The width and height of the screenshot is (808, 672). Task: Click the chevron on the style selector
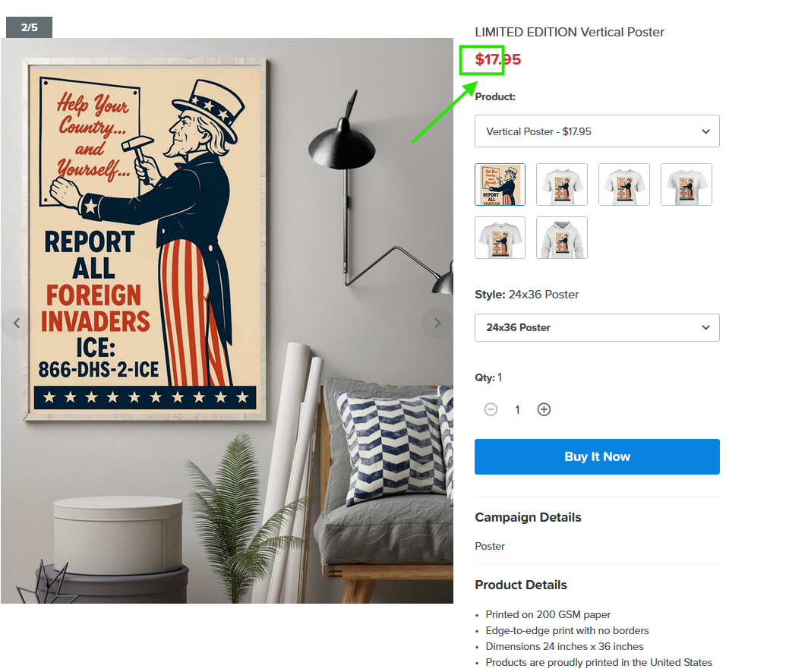(705, 328)
